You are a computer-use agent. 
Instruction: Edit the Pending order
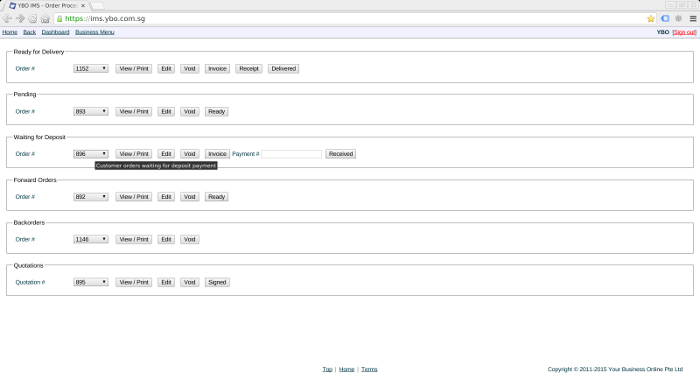click(166, 112)
